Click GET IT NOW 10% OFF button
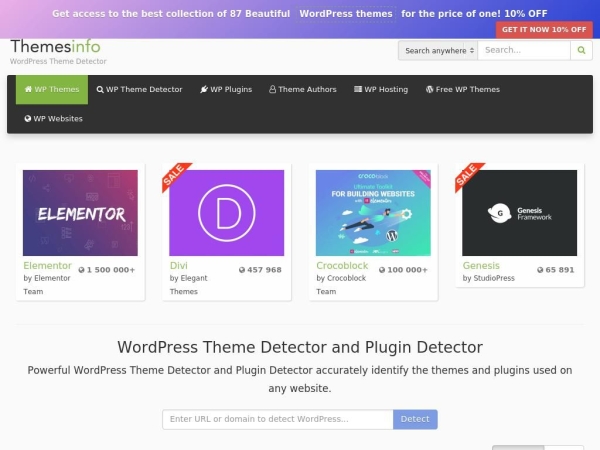Screen dimensions: 600x450 tap(544, 29)
